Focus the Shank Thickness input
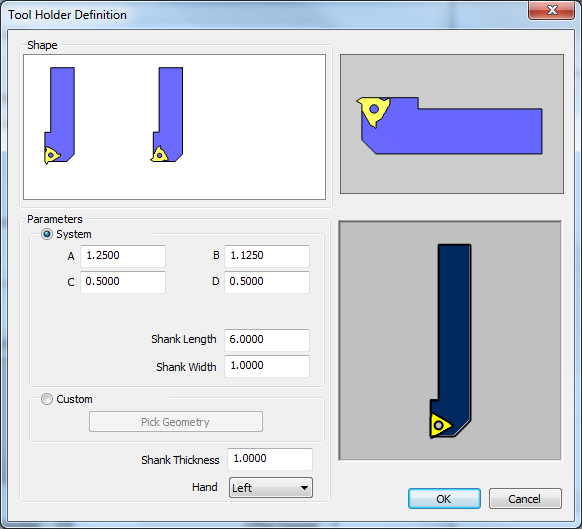Viewport: 582px width, 529px height. pyautogui.click(x=270, y=459)
